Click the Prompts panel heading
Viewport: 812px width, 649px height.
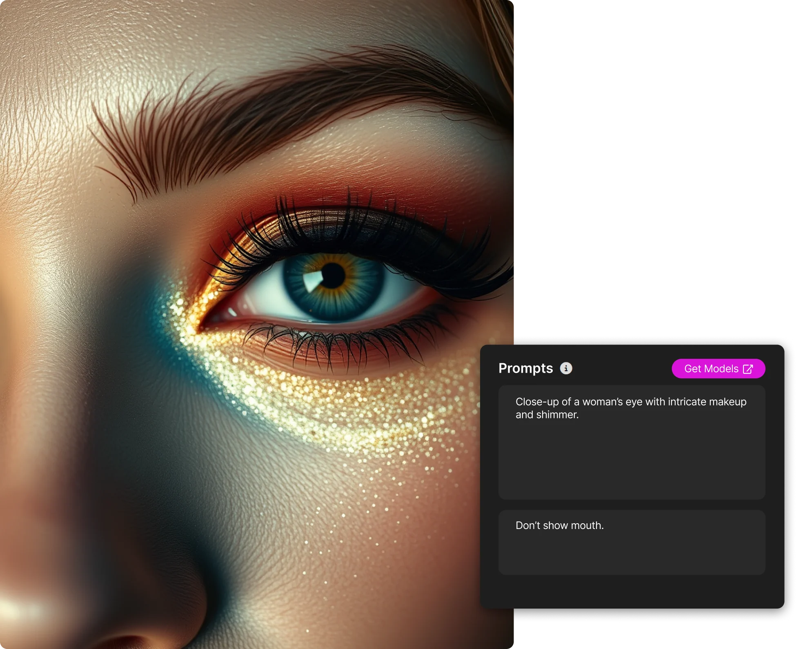point(525,368)
